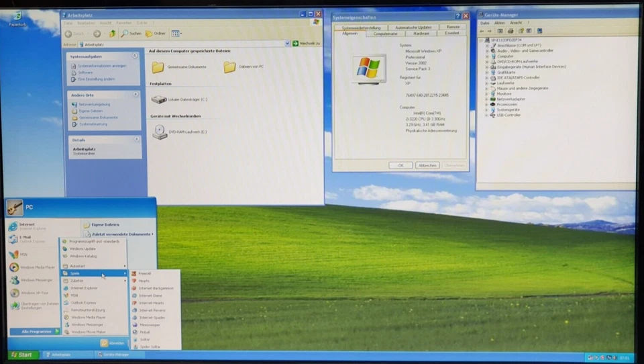The image size is (644, 364).
Task: Launch Freecell from the Spiele submenu
Action: tap(155, 273)
